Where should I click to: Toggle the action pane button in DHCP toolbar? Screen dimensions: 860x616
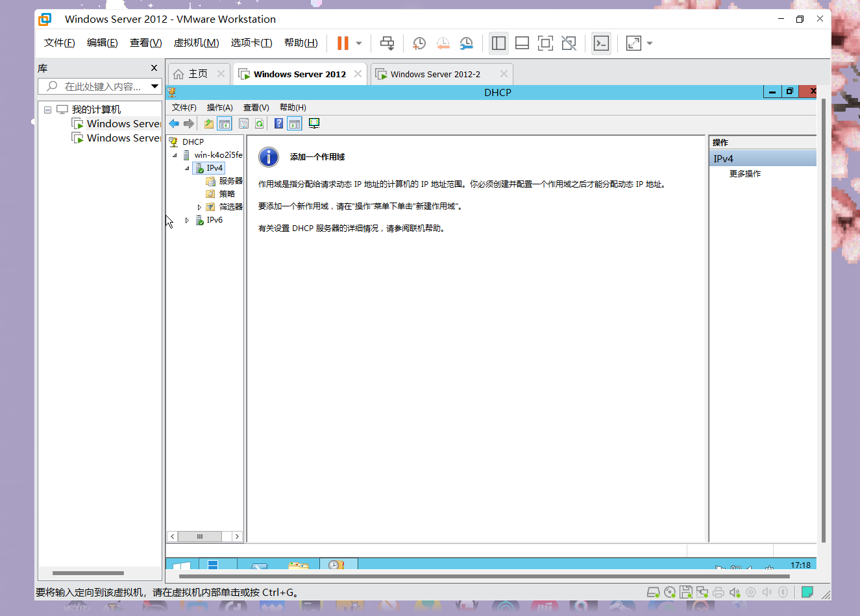coord(295,124)
